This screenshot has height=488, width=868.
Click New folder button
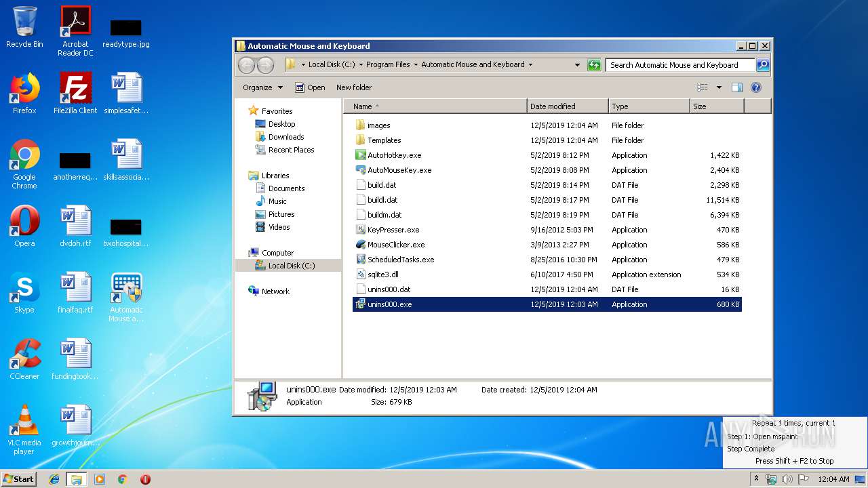354,87
